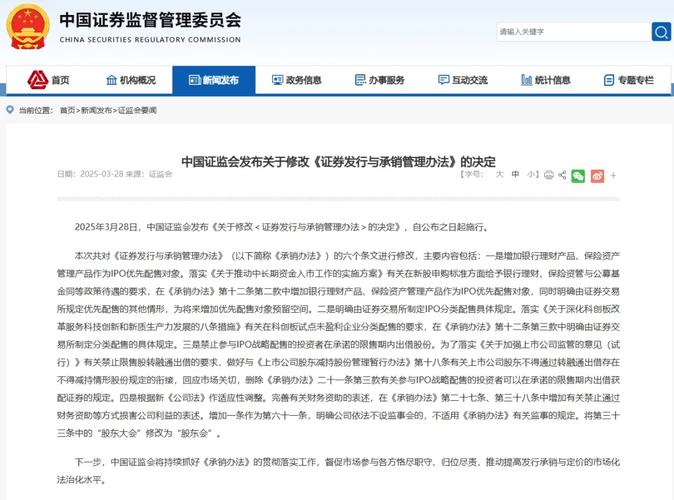Open the 首页 home navigation tab
The width and height of the screenshot is (674, 500).
49,80
